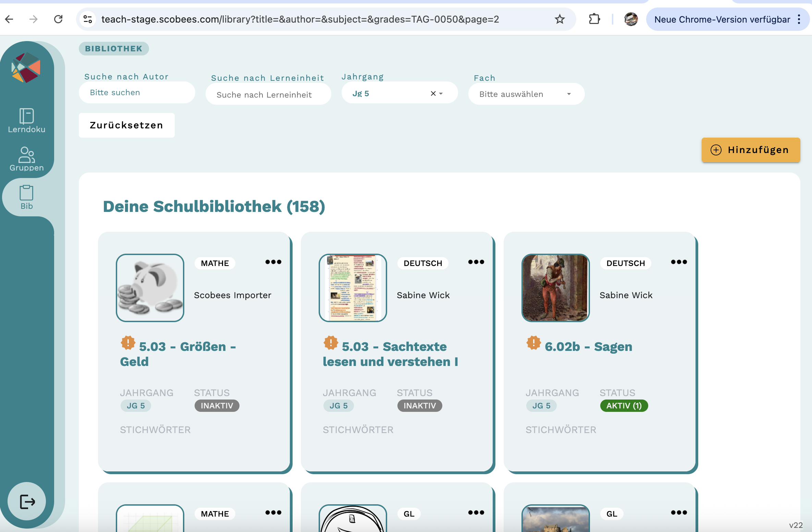Screen dimensions: 812x532
Task: Open three-dot menu on 6.02b - Sagen card
Action: coord(679,262)
